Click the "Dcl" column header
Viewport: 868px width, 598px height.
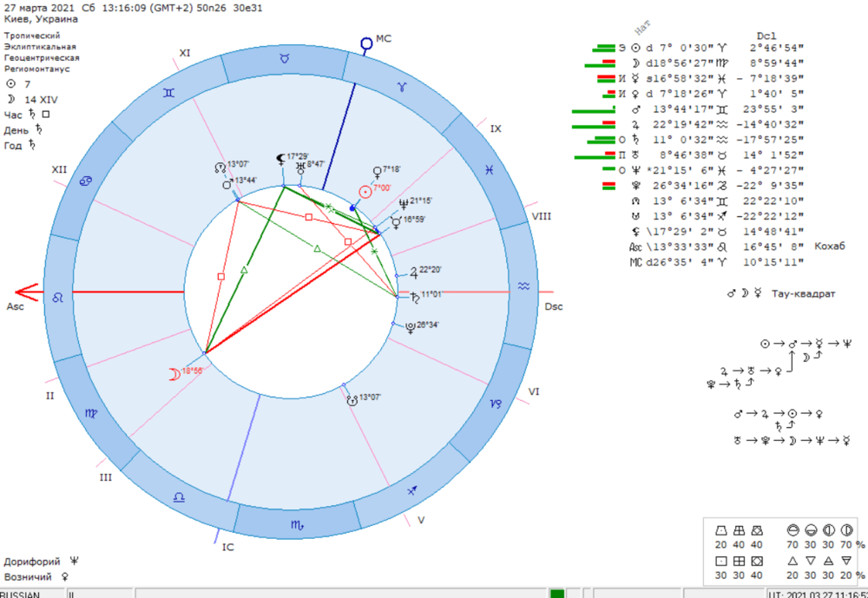tap(766, 36)
